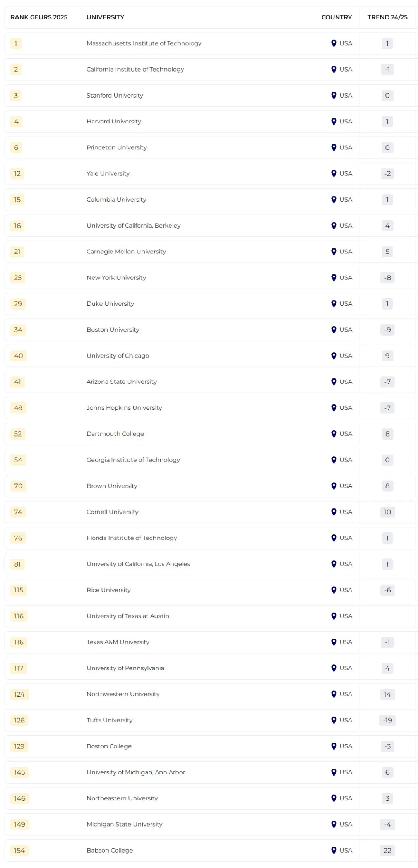Click the map pin for Yale University
Viewport: 418px width, 868px height.
(x=334, y=173)
